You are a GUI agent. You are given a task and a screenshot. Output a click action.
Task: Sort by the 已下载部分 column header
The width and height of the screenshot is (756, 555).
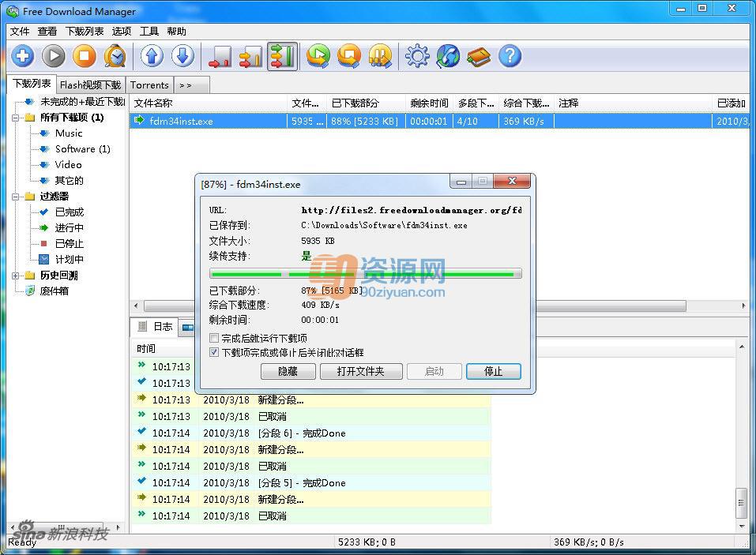[x=366, y=103]
